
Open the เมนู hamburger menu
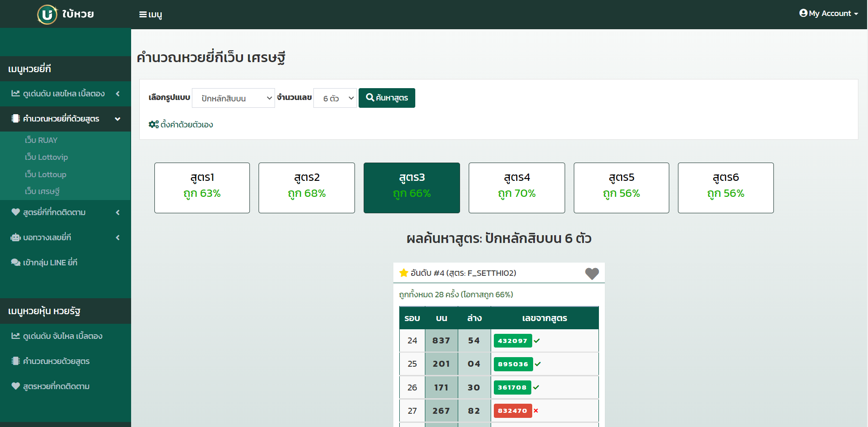pyautogui.click(x=151, y=14)
